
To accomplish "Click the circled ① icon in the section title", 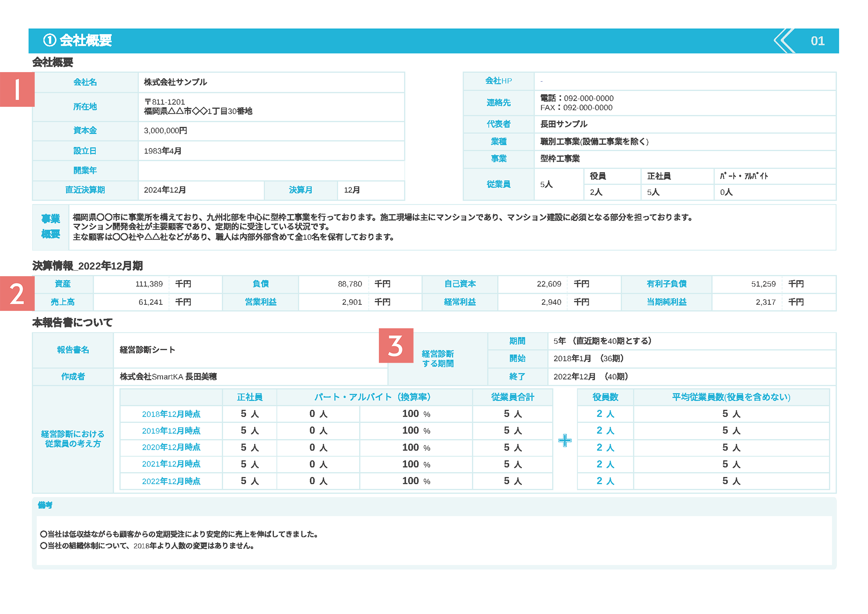I will point(49,41).
